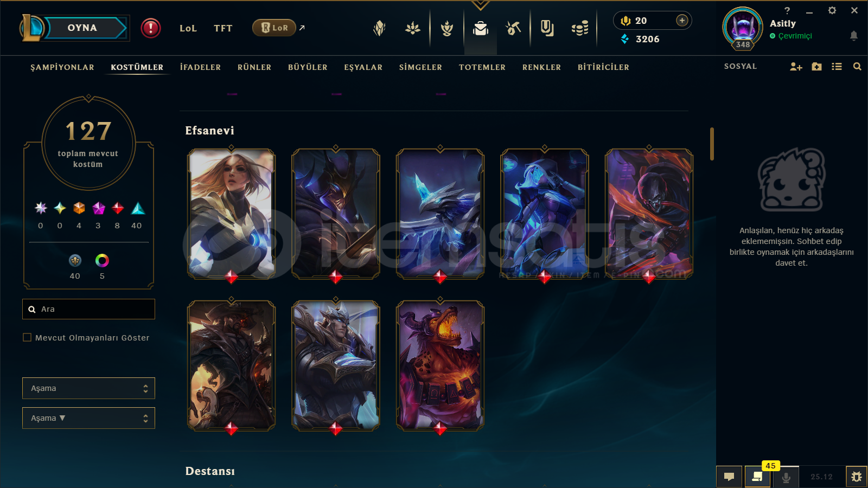The width and height of the screenshot is (868, 488).
Task: Click the microphone voice icon
Action: tap(786, 477)
